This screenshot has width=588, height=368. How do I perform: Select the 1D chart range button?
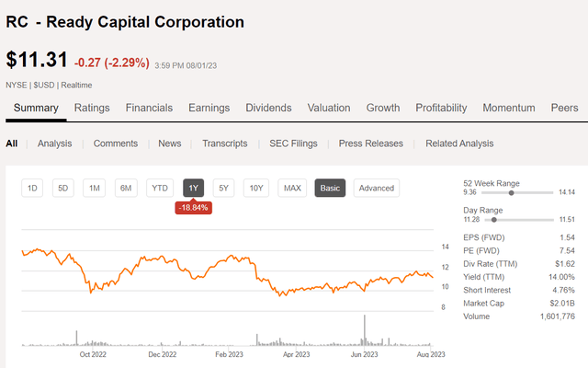32,189
